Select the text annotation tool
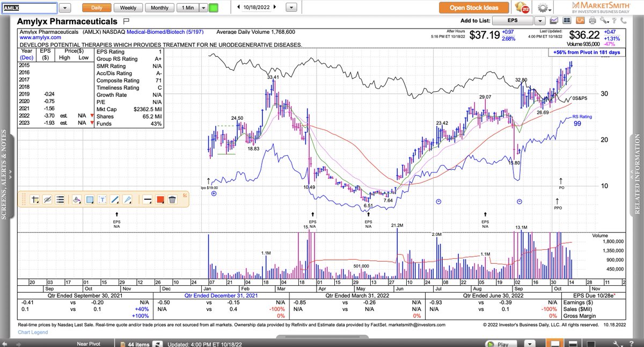The image size is (644, 347). pyautogui.click(x=102, y=199)
